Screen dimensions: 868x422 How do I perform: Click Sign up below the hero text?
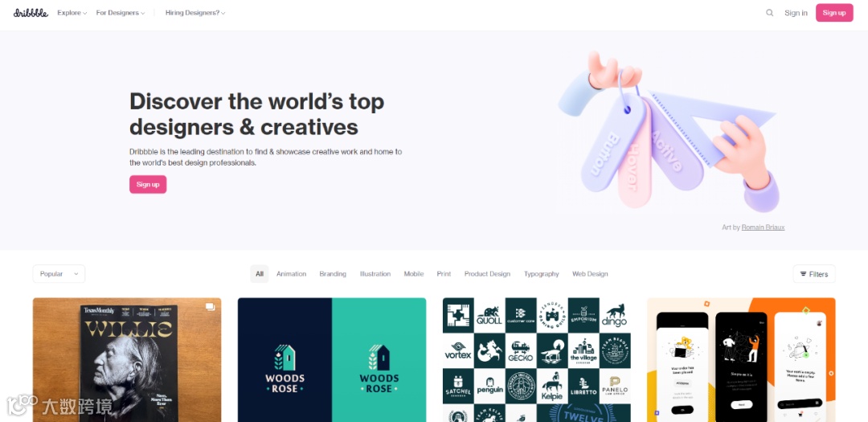(x=148, y=184)
